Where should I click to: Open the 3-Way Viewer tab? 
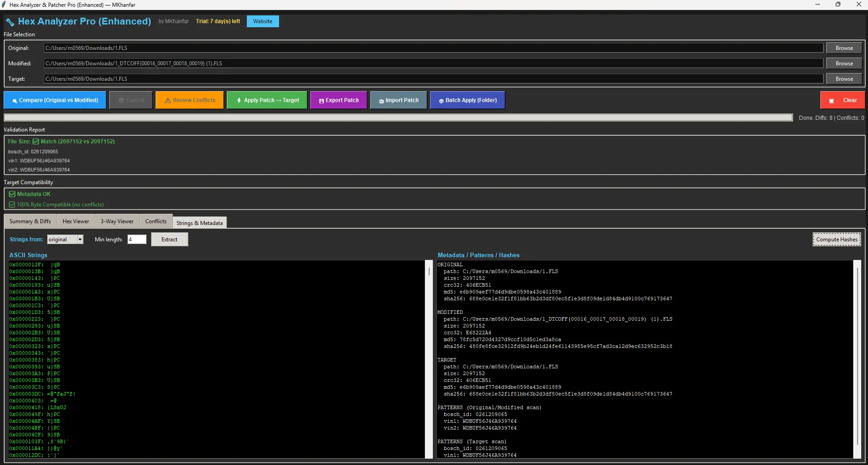117,221
